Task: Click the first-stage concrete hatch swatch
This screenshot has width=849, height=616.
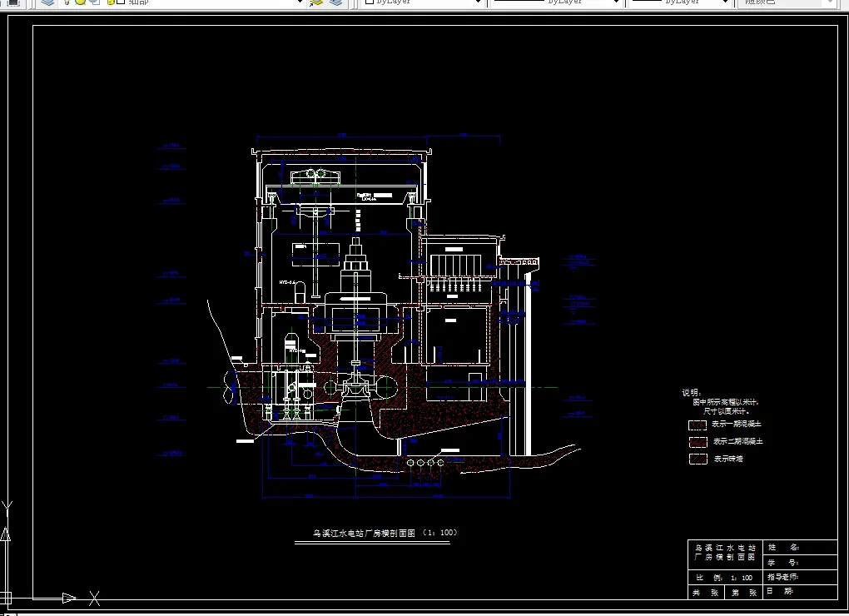Action: click(698, 425)
